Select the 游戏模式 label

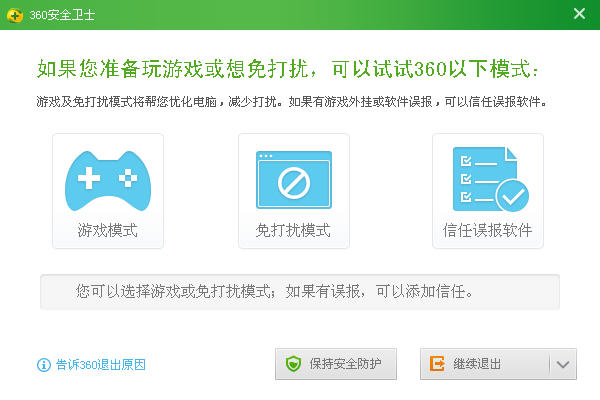pyautogui.click(x=107, y=230)
